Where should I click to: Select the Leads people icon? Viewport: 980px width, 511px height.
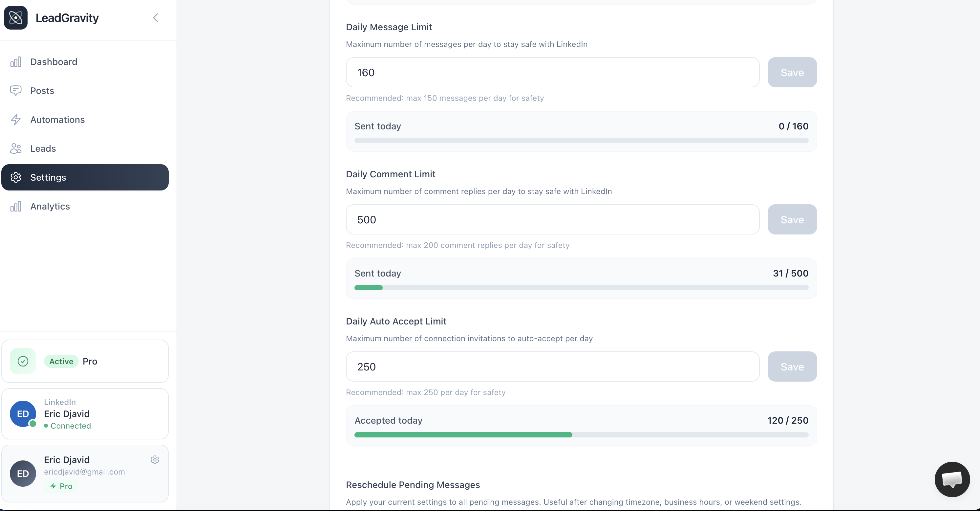pos(16,148)
